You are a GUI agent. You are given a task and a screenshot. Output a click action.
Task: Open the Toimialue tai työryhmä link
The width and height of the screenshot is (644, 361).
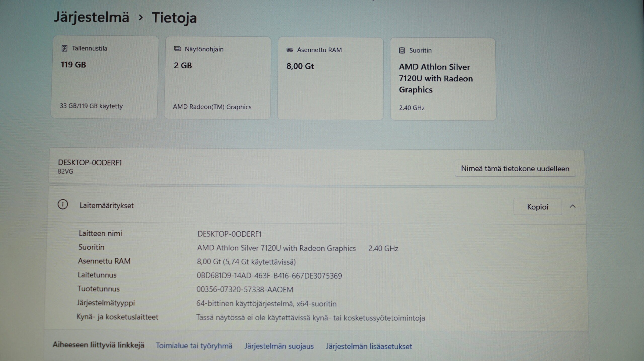point(194,346)
